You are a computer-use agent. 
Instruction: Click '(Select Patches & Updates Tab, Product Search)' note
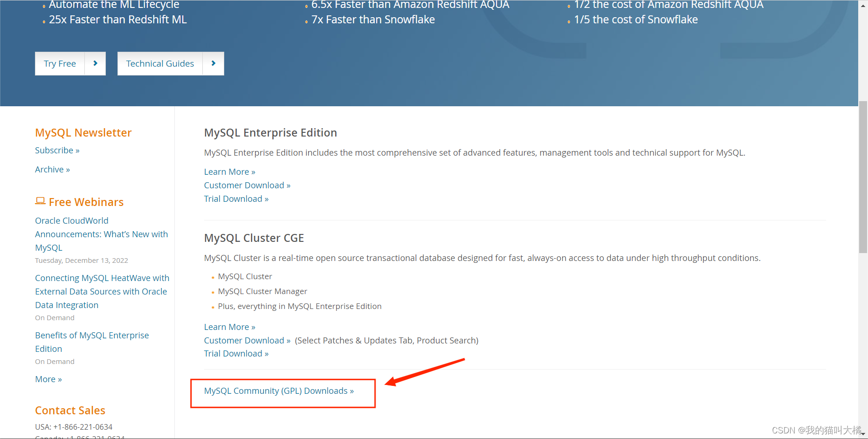[x=387, y=340]
